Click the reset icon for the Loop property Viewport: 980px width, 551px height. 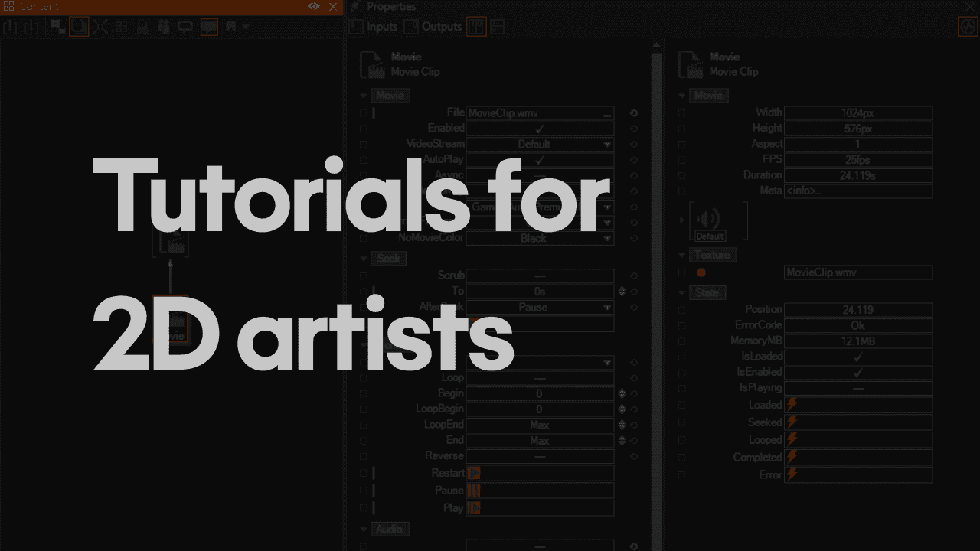[x=634, y=378]
